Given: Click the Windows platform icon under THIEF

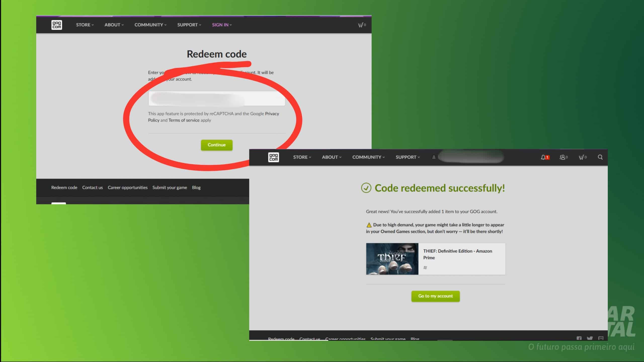Looking at the screenshot, I should (425, 267).
